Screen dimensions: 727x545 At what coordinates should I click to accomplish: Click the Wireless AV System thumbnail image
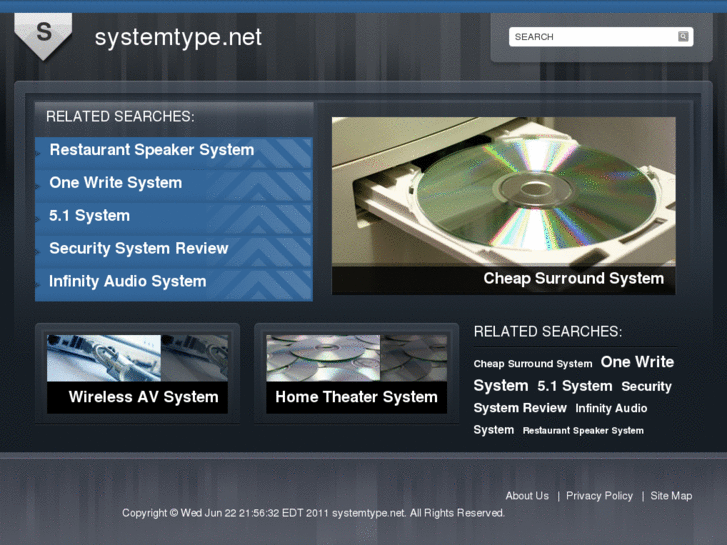(137, 358)
